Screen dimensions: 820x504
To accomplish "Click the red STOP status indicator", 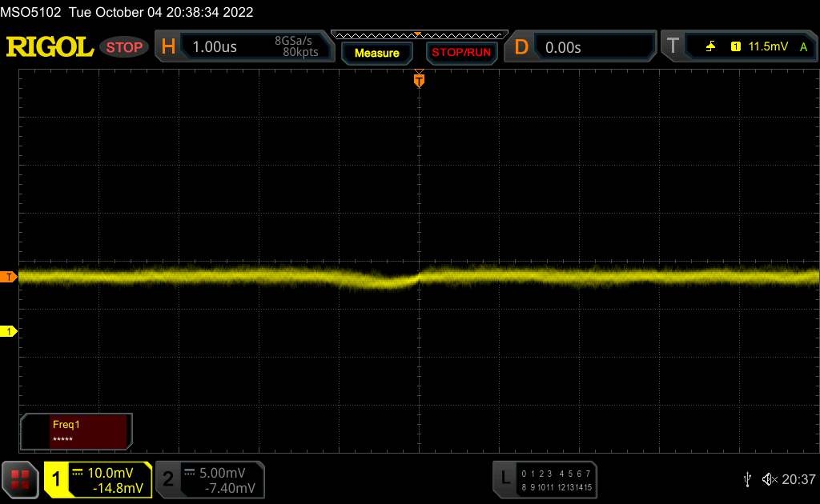I will click(x=124, y=47).
